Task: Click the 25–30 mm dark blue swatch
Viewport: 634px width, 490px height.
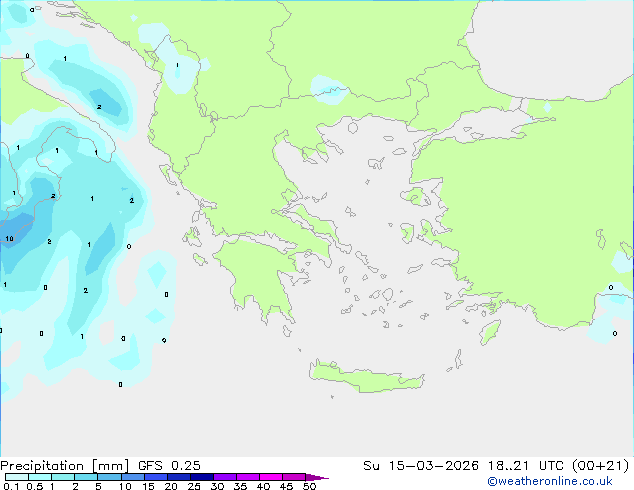Action: [x=201, y=477]
